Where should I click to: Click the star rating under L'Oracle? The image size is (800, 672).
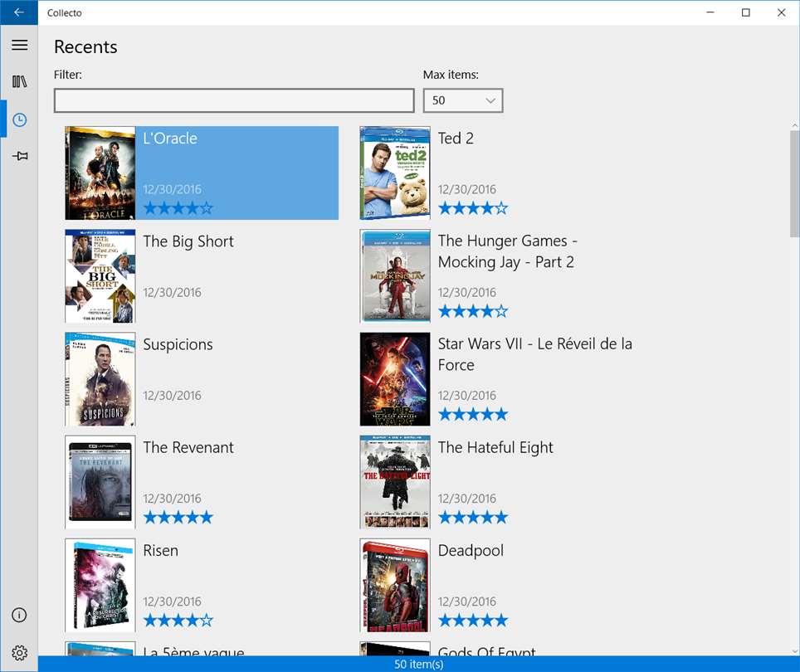coord(178,208)
